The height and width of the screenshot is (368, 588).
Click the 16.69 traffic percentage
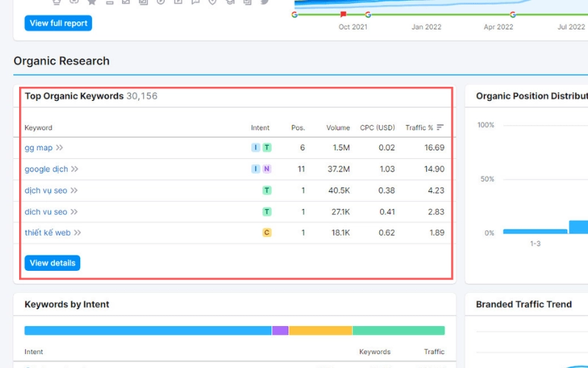pos(434,148)
